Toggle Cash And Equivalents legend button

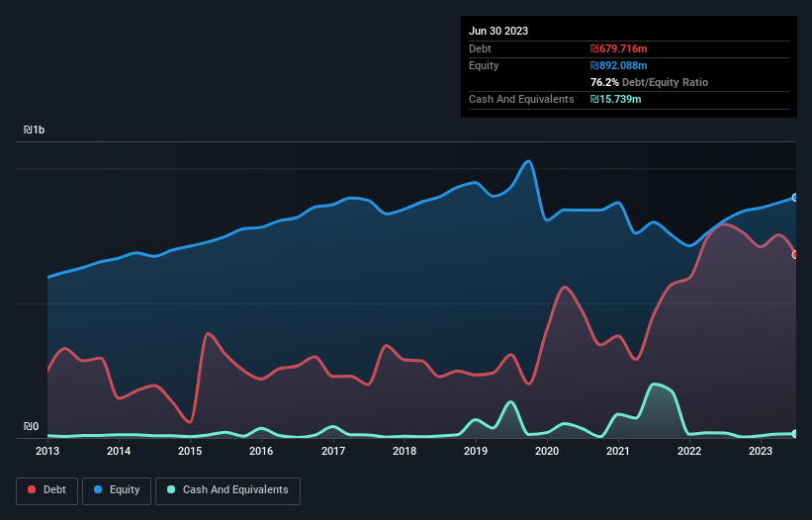point(227,490)
